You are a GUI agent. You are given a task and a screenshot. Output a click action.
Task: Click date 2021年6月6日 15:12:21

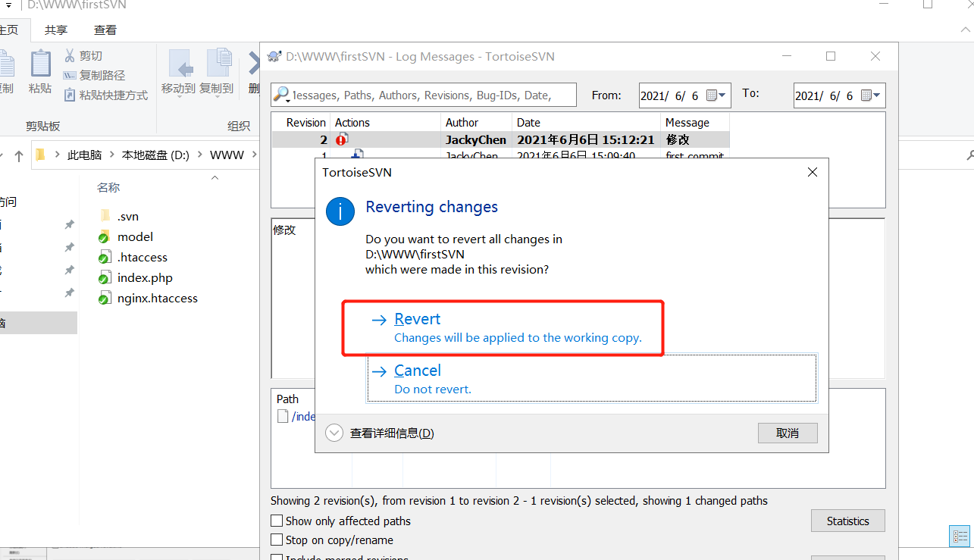pyautogui.click(x=586, y=139)
